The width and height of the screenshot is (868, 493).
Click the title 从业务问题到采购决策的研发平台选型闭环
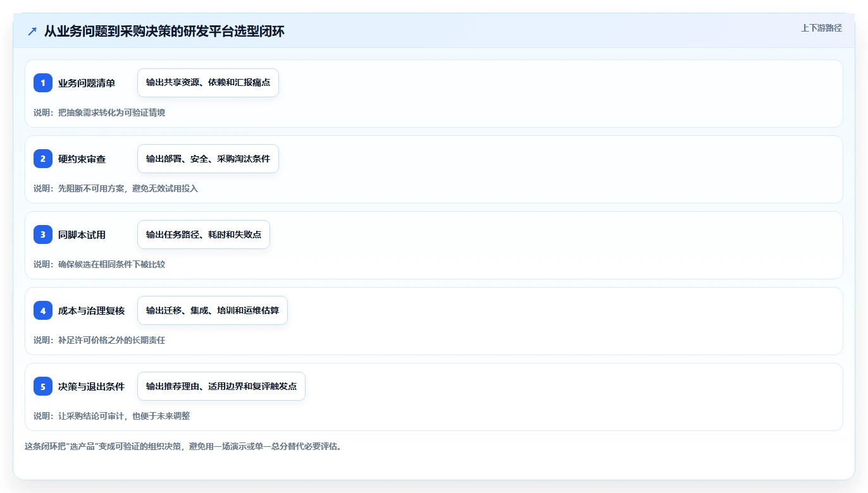click(x=164, y=31)
